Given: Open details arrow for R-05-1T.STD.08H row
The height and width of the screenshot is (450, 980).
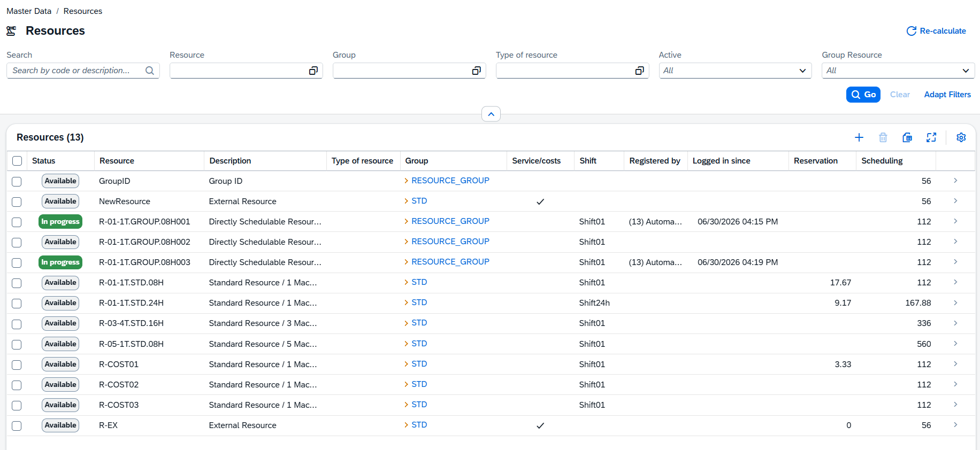Looking at the screenshot, I should coord(955,344).
